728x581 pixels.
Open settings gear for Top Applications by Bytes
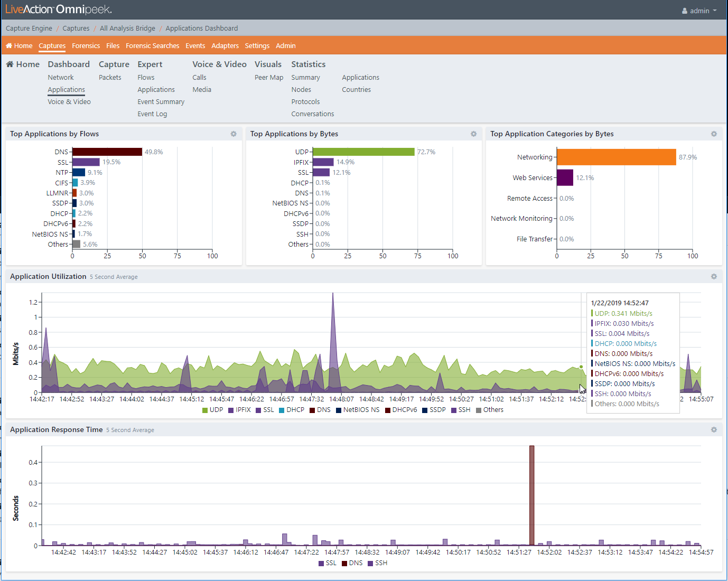click(x=473, y=134)
